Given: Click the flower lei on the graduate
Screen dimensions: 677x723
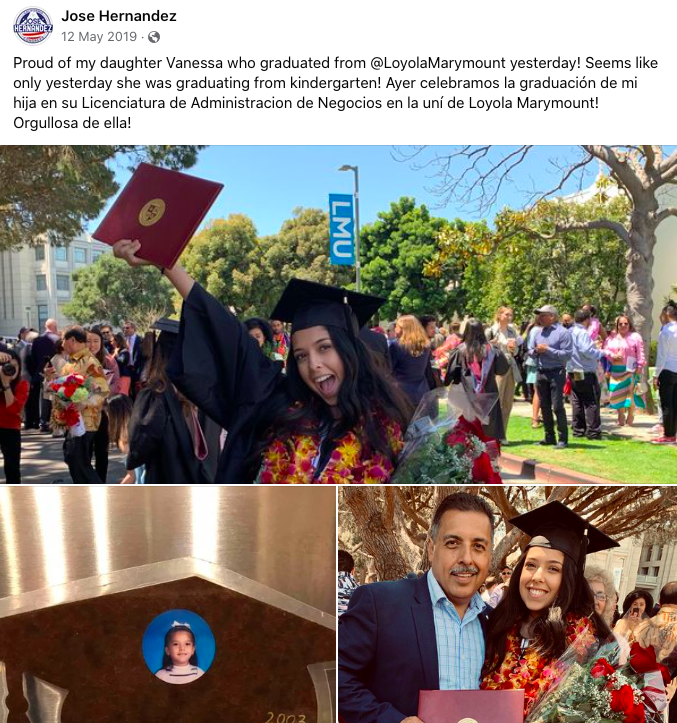Looking at the screenshot, I should click(x=330, y=450).
